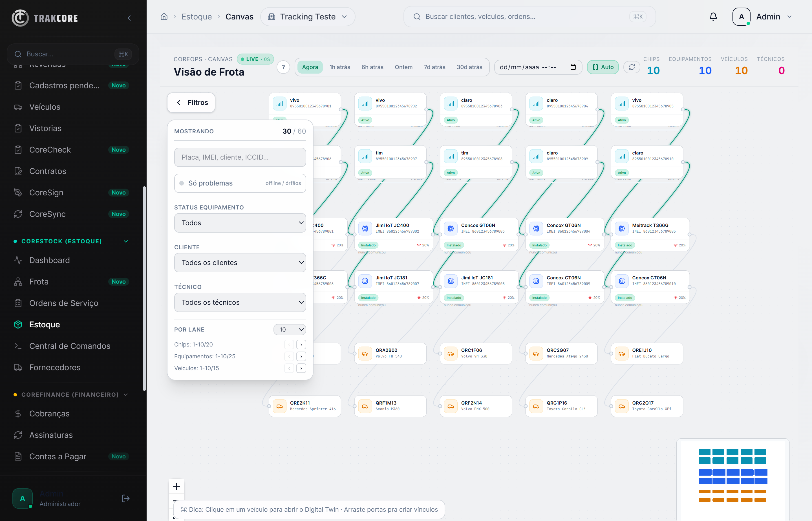812x521 pixels.
Task: Open the calendar picker in date field
Action: pos(573,67)
